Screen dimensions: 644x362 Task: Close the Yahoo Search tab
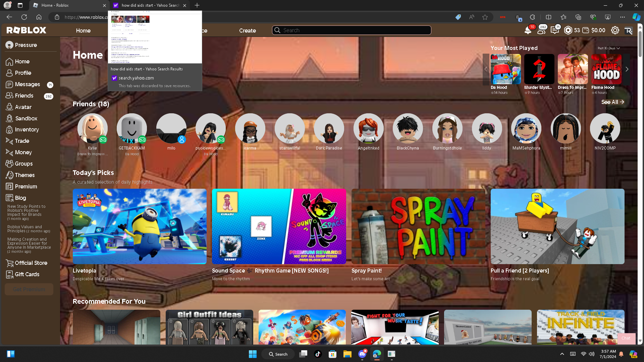coord(184,5)
